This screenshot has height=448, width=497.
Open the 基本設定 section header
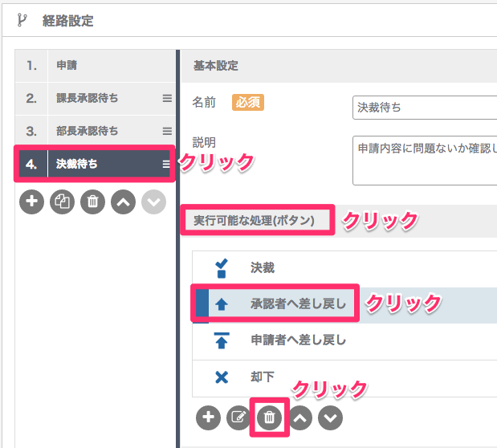coord(339,66)
